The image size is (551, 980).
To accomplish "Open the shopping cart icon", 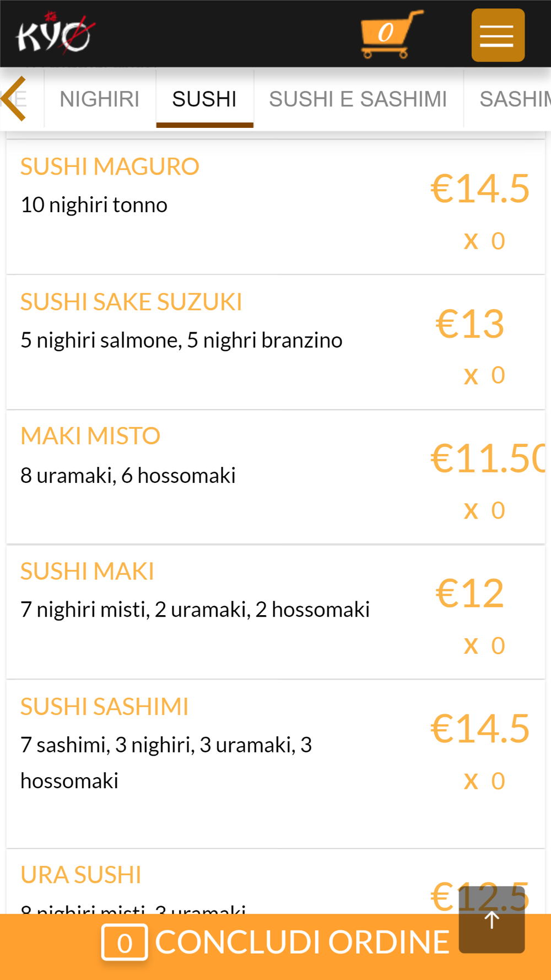I will tap(392, 35).
